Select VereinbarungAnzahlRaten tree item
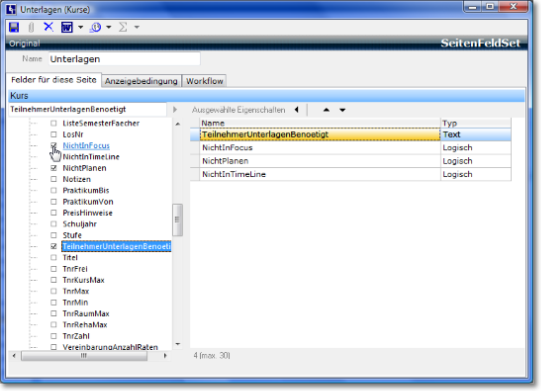Image resolution: width=541 pixels, height=391 pixels. coord(110,347)
